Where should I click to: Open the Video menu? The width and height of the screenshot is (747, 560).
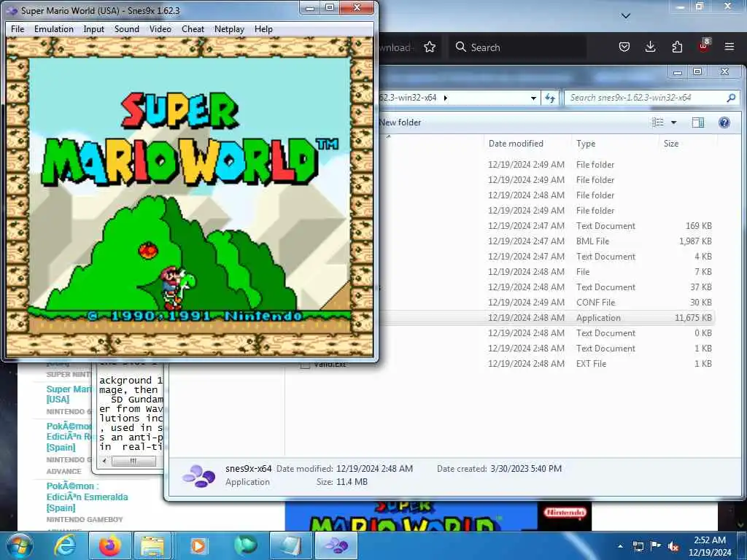[160, 29]
